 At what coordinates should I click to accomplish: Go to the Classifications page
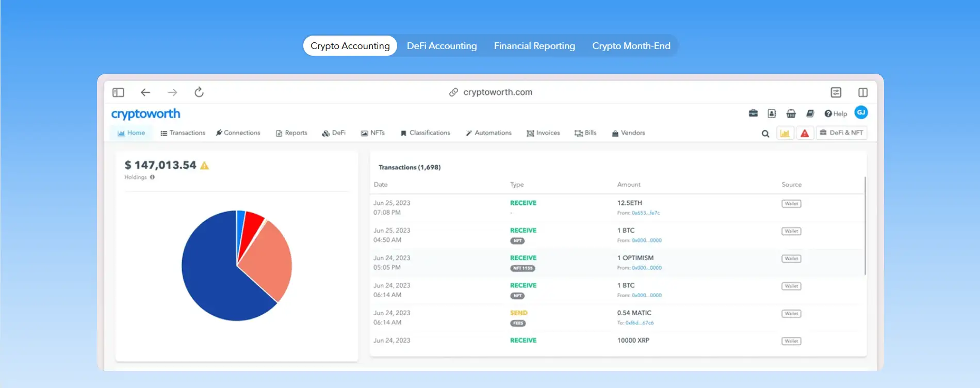[x=425, y=133]
